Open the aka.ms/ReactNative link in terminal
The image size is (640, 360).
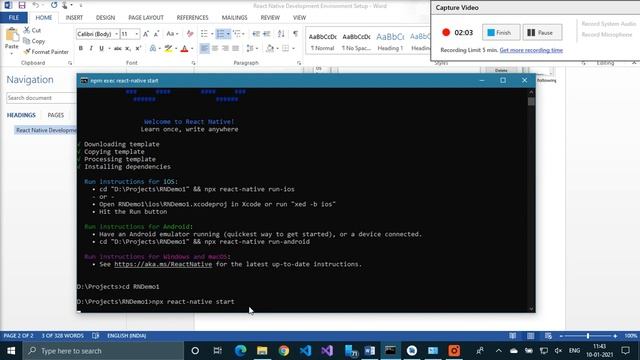pos(163,264)
